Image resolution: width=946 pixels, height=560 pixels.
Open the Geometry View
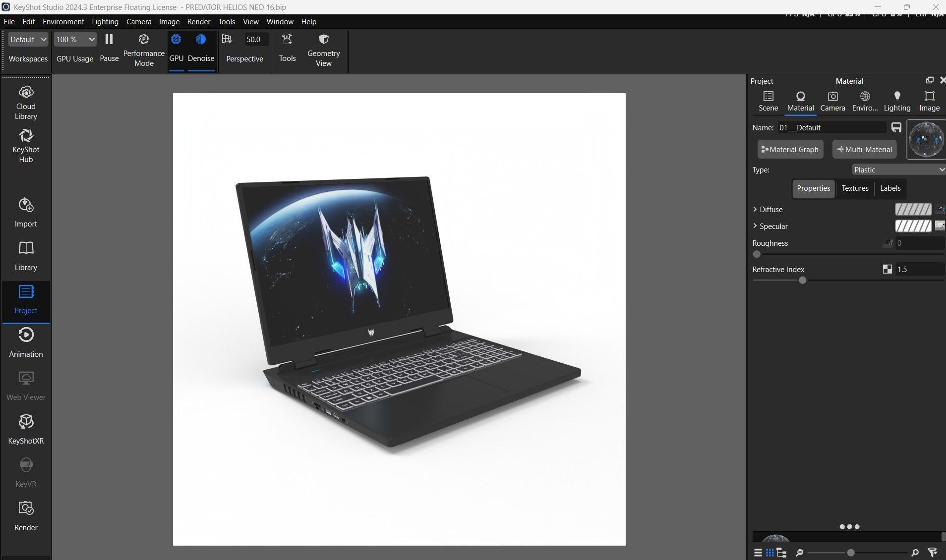pos(323,50)
